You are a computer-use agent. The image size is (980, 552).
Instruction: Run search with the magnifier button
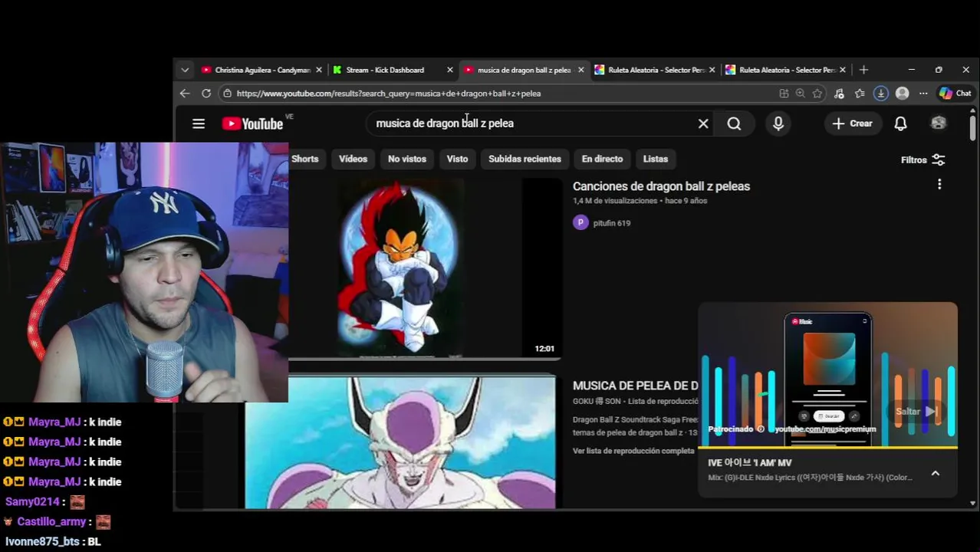[x=734, y=123]
